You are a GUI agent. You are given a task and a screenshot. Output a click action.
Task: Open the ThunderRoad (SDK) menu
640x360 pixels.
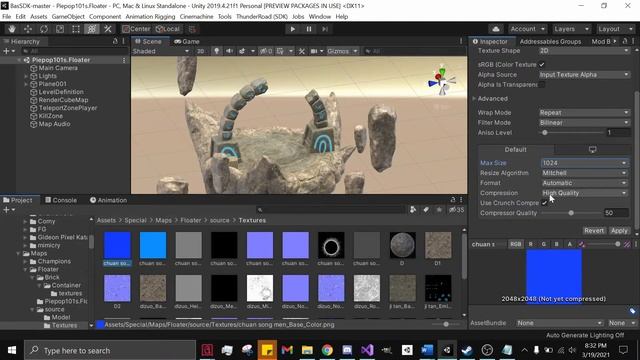pos(262,17)
